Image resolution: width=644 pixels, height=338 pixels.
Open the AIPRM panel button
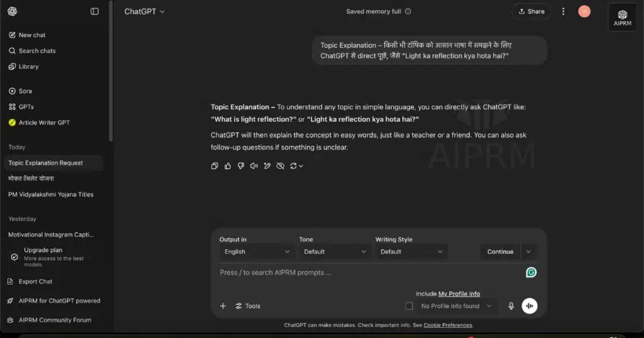click(x=622, y=18)
